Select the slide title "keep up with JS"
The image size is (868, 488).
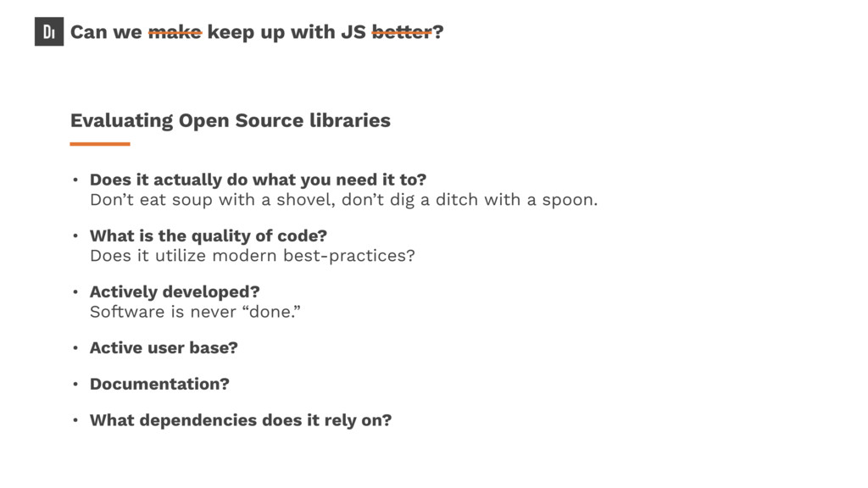click(x=287, y=33)
